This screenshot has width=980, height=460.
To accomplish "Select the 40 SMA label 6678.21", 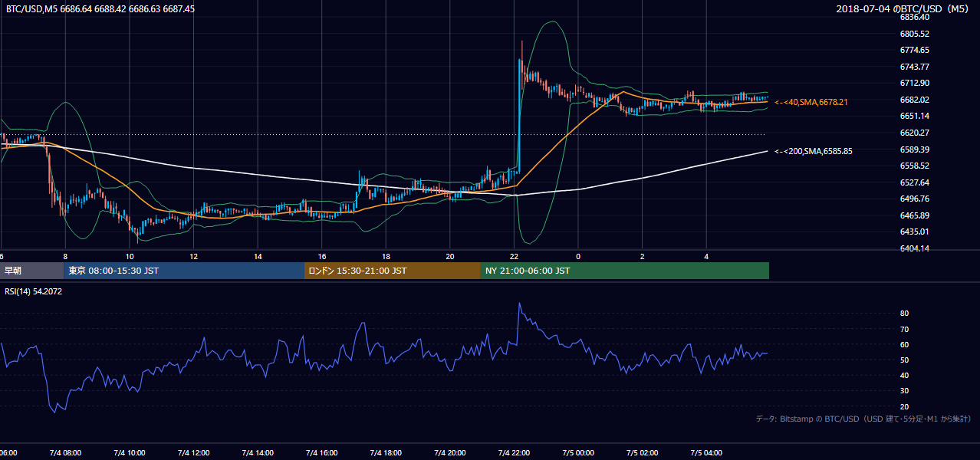I will click(x=811, y=102).
